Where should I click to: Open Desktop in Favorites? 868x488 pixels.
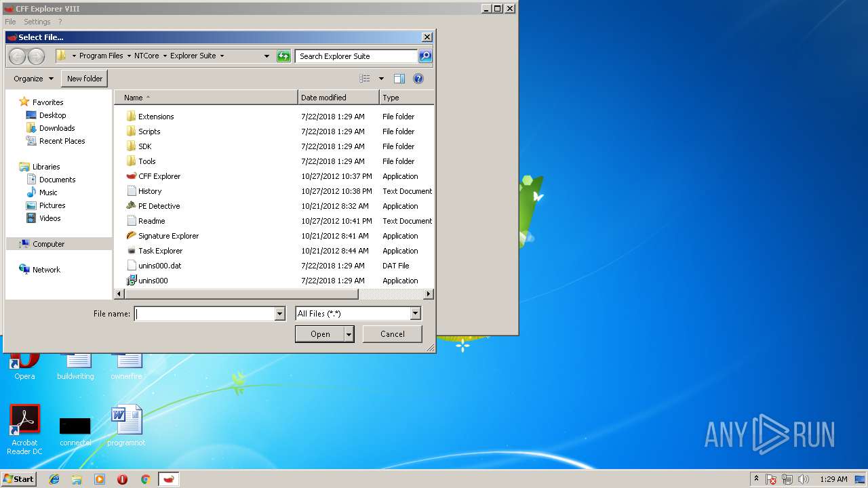pos(52,115)
